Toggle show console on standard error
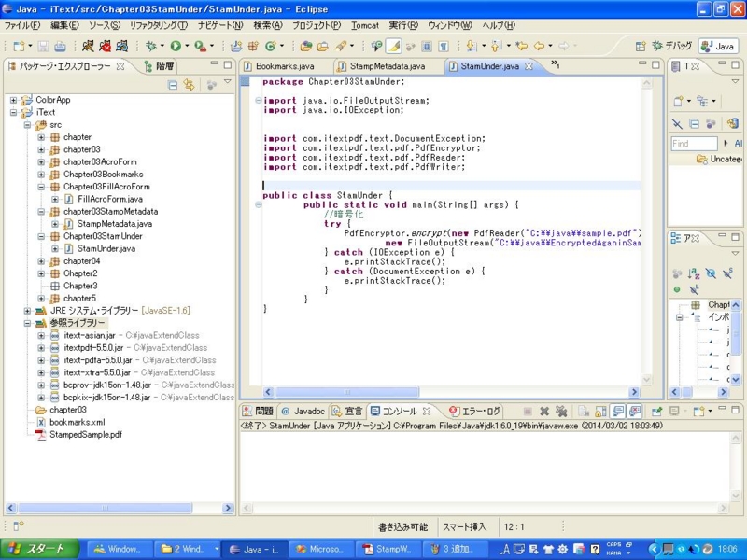This screenshot has width=747, height=560. pyautogui.click(x=635, y=411)
